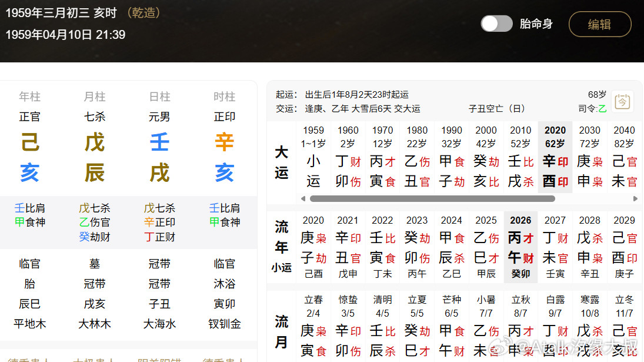
Task: Select 流月 立冬 11/7 column
Action: (x=624, y=326)
